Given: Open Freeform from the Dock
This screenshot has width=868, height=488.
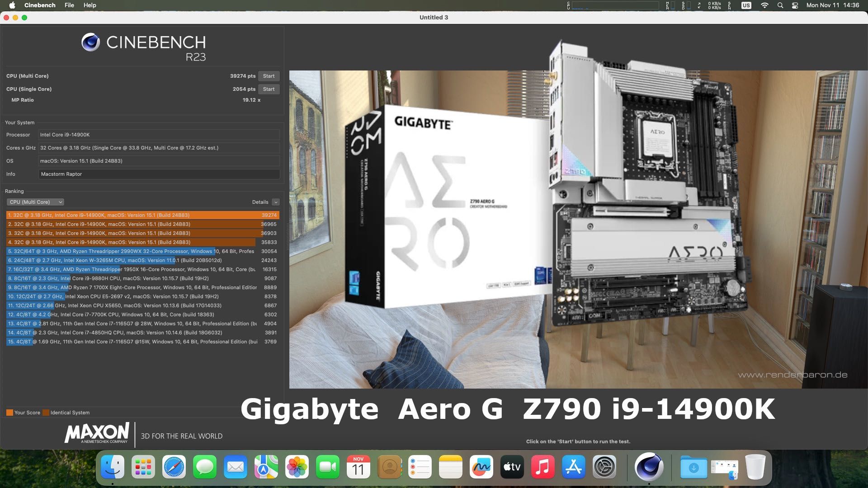Looking at the screenshot, I should coord(481,467).
